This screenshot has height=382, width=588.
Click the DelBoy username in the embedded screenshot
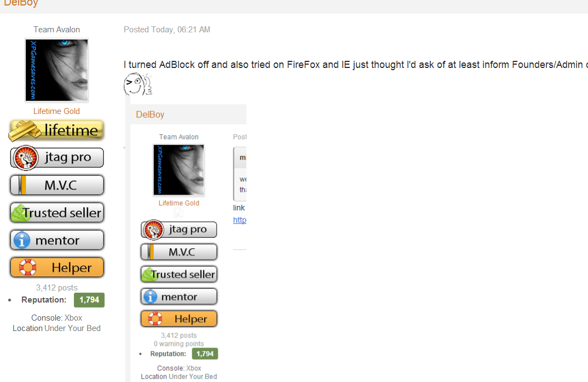(x=150, y=115)
